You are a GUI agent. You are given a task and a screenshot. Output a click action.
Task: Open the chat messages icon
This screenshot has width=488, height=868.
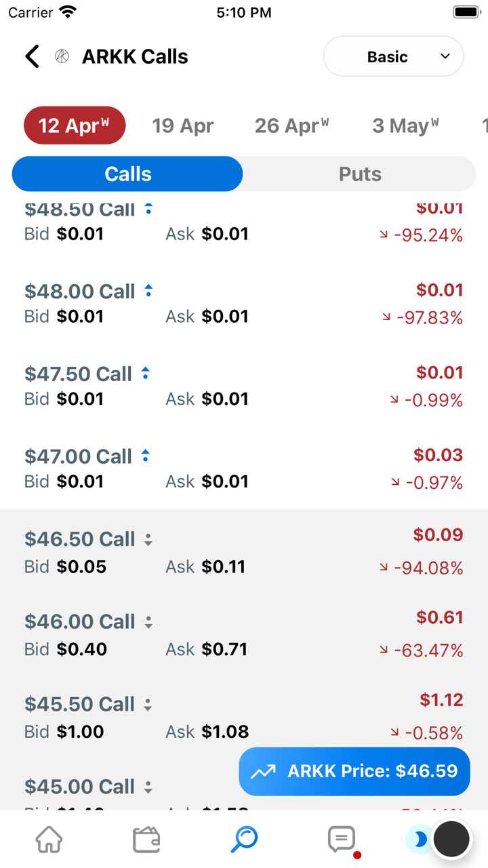[342, 840]
